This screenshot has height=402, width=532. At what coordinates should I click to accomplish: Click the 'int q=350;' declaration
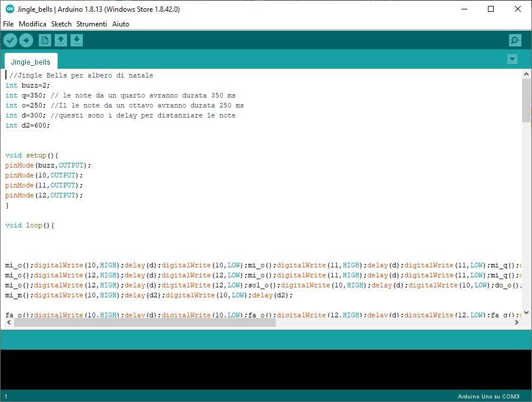click(x=25, y=95)
